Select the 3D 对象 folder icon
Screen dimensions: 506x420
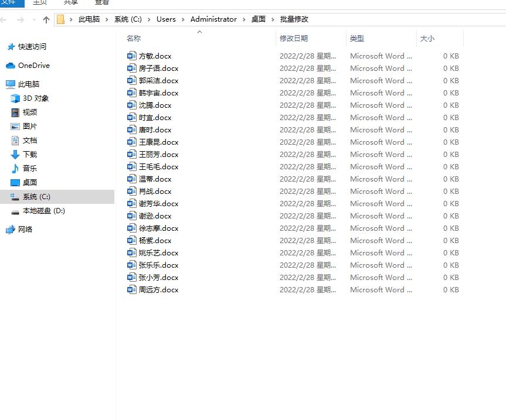15,98
